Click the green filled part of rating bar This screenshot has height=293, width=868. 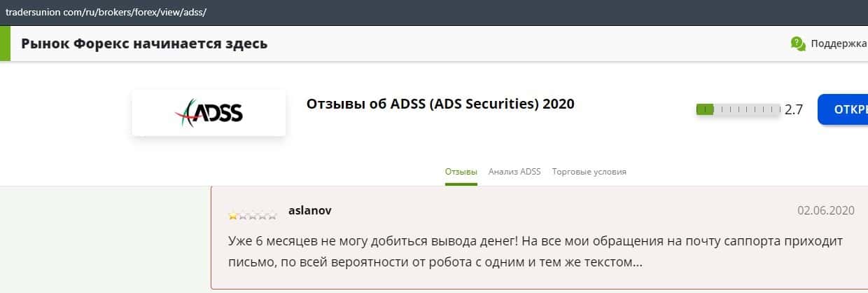(704, 109)
